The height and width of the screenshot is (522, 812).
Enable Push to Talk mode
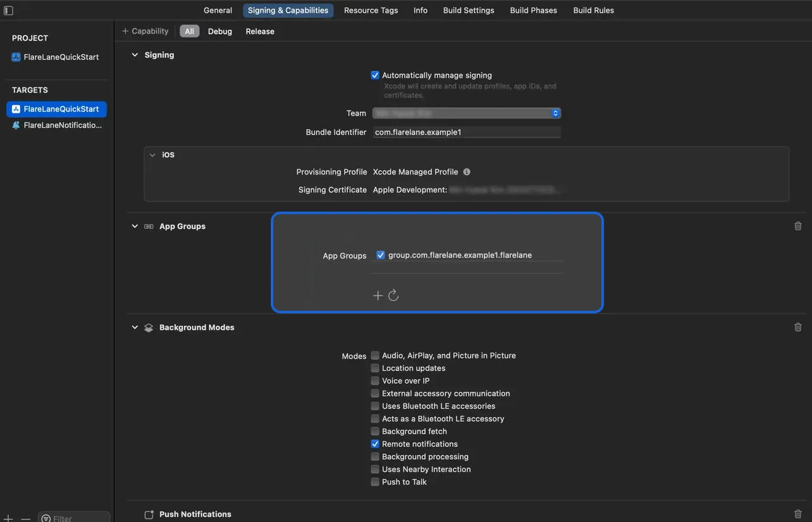pyautogui.click(x=375, y=482)
